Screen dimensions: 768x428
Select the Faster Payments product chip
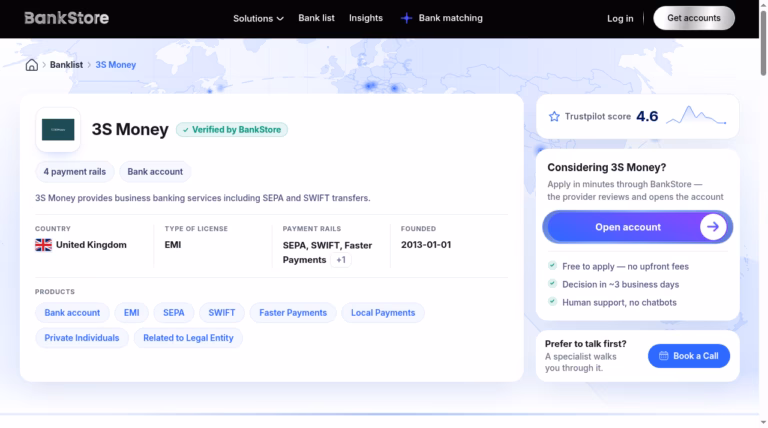click(x=293, y=313)
